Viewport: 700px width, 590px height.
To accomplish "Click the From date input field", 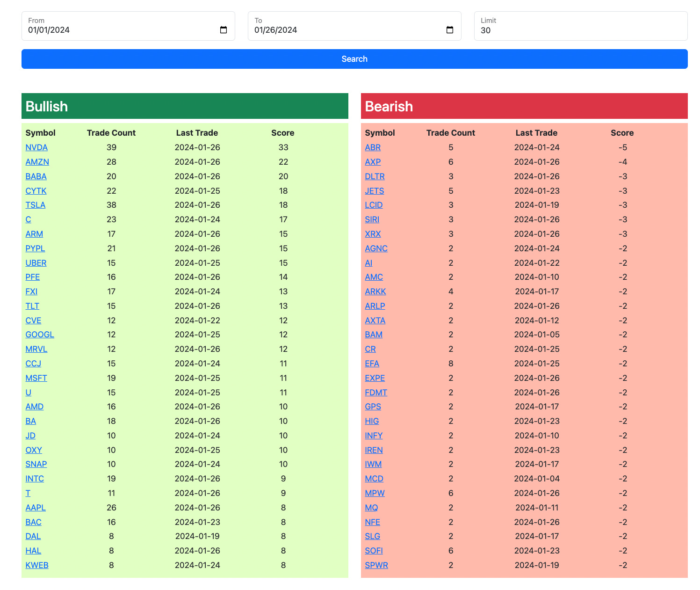I will [x=128, y=26].
